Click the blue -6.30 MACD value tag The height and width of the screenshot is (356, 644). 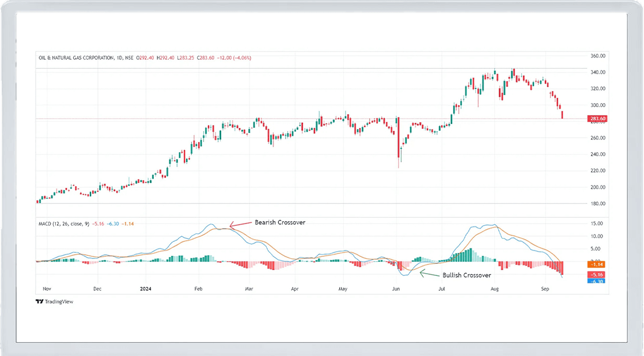(x=596, y=281)
